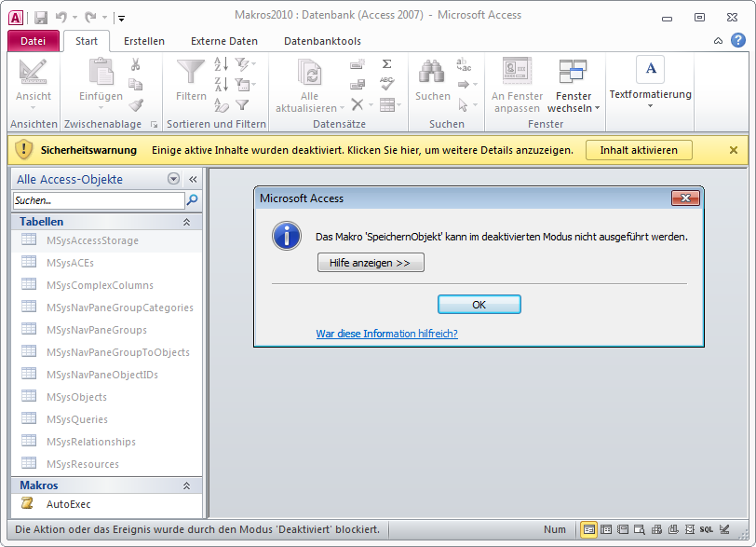This screenshot has height=547, width=756.
Task: Collapse the Tabellen group
Action: (x=186, y=222)
